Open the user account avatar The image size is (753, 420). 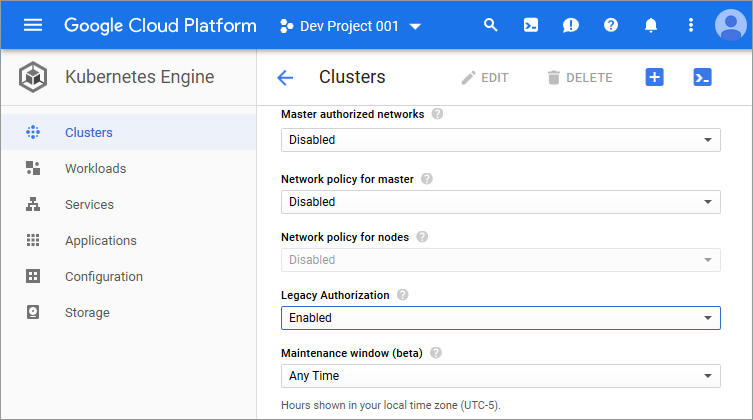[x=731, y=25]
